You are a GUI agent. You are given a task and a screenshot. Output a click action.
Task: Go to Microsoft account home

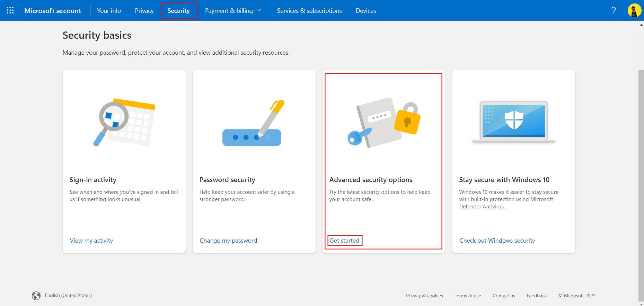pos(53,11)
